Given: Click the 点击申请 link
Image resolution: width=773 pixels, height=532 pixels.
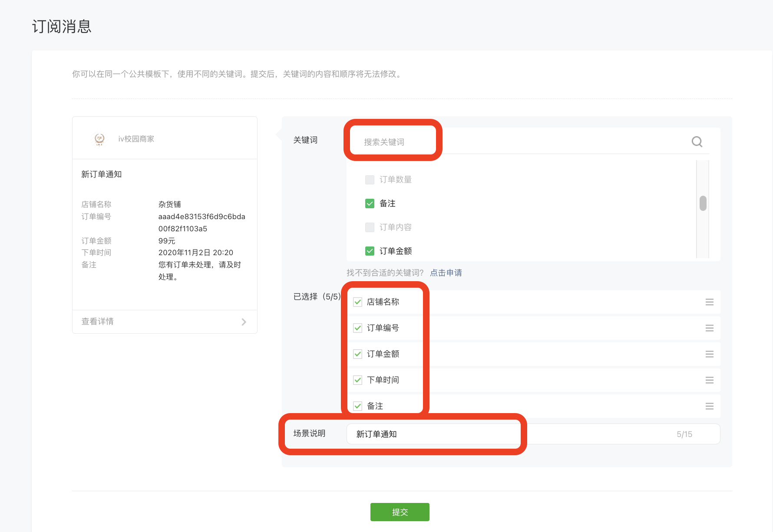Looking at the screenshot, I should coord(446,273).
